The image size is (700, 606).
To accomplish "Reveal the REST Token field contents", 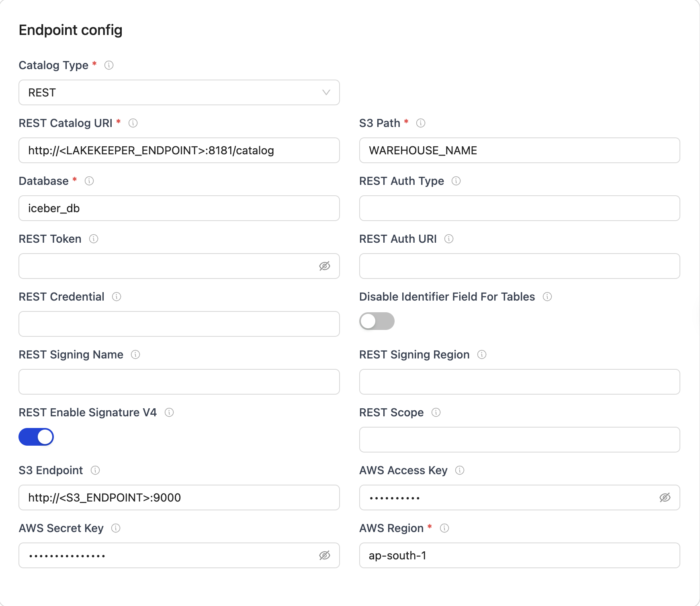I will pyautogui.click(x=324, y=266).
